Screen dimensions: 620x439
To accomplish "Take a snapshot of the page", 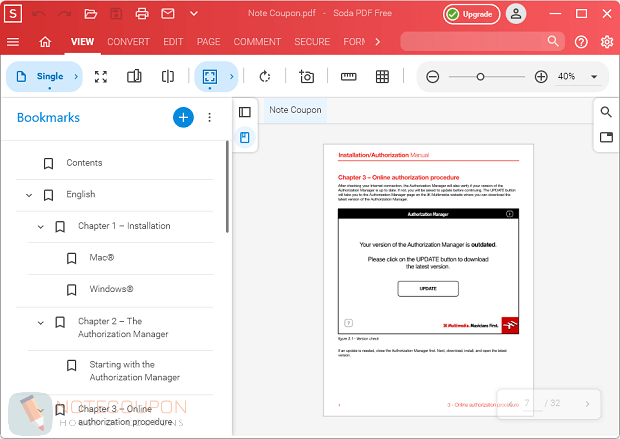I will click(306, 76).
